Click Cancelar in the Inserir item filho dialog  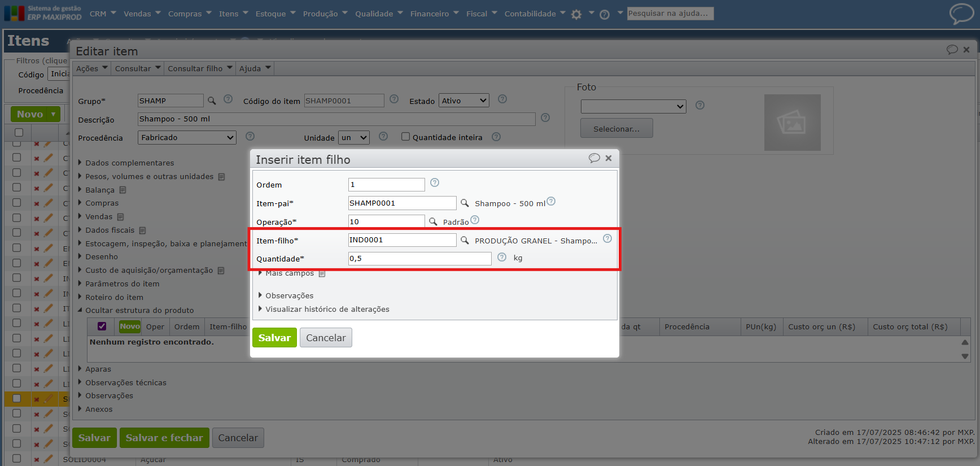click(326, 338)
